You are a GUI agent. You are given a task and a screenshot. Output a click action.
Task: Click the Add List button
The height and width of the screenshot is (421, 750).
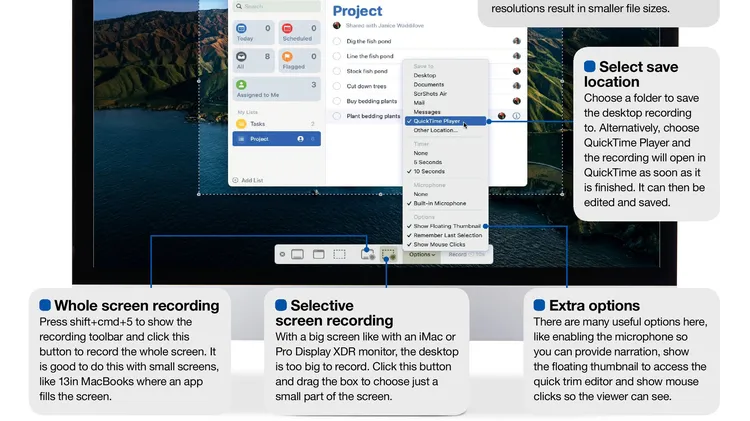point(248,180)
